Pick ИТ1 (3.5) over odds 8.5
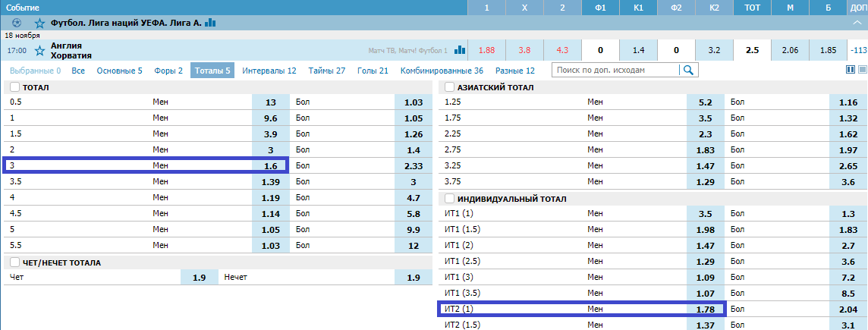868x330 pixels. point(848,293)
